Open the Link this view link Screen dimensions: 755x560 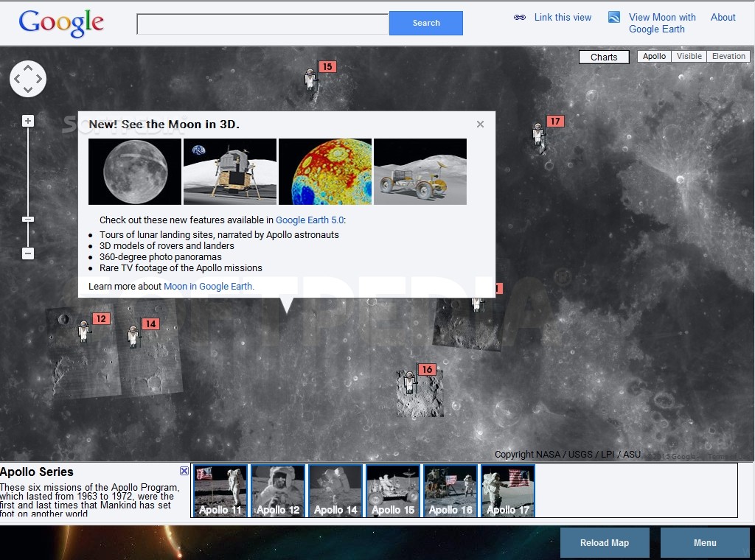[563, 18]
